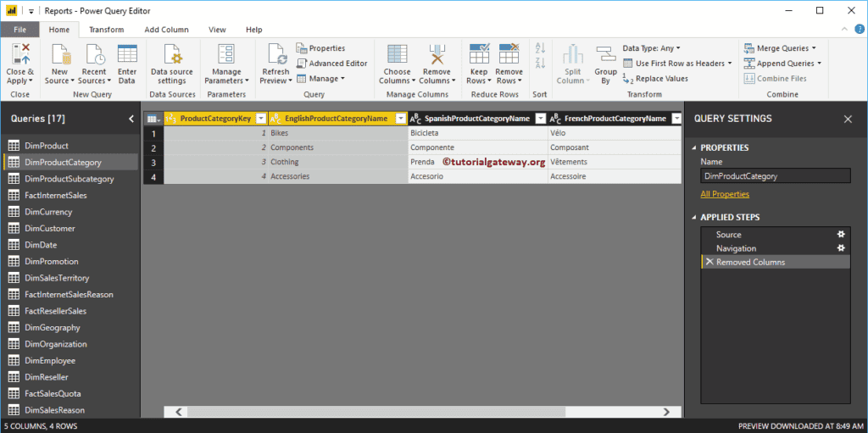Click the Remove Columns icon

[x=437, y=54]
